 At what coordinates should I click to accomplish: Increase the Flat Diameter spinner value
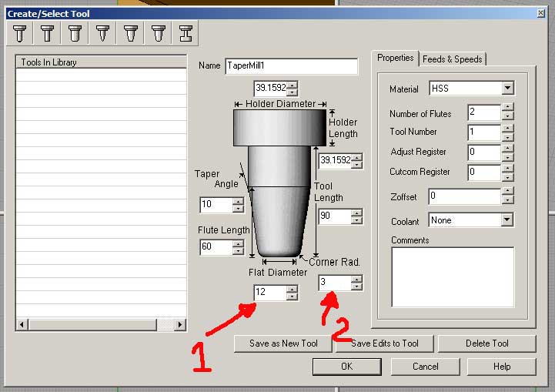292,290
